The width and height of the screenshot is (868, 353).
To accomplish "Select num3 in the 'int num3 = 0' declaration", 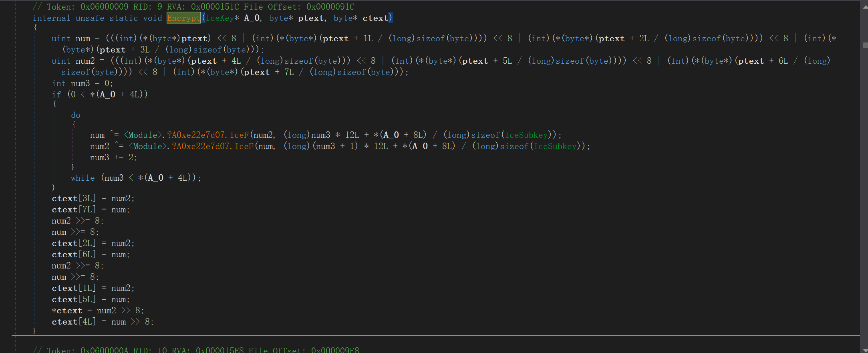I will point(80,83).
